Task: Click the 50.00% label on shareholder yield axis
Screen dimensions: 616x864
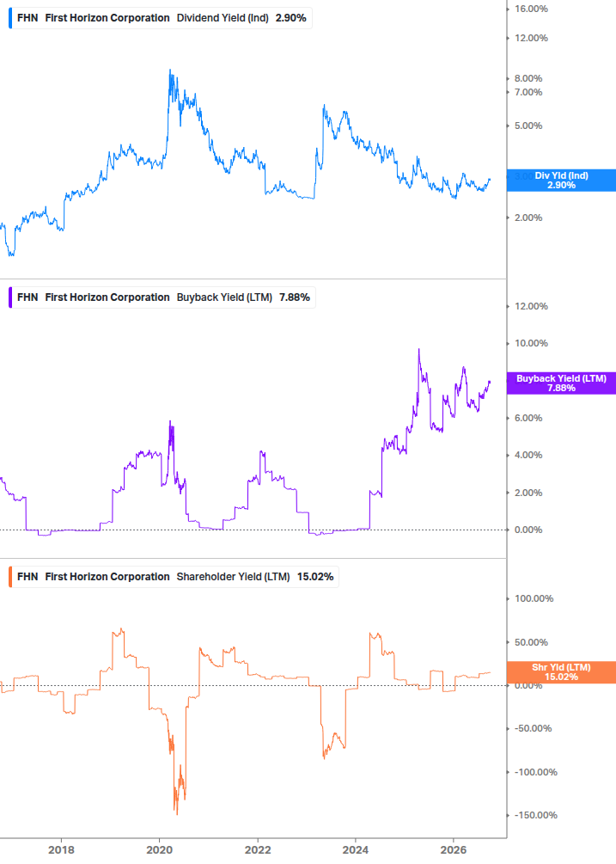Action: 531,642
